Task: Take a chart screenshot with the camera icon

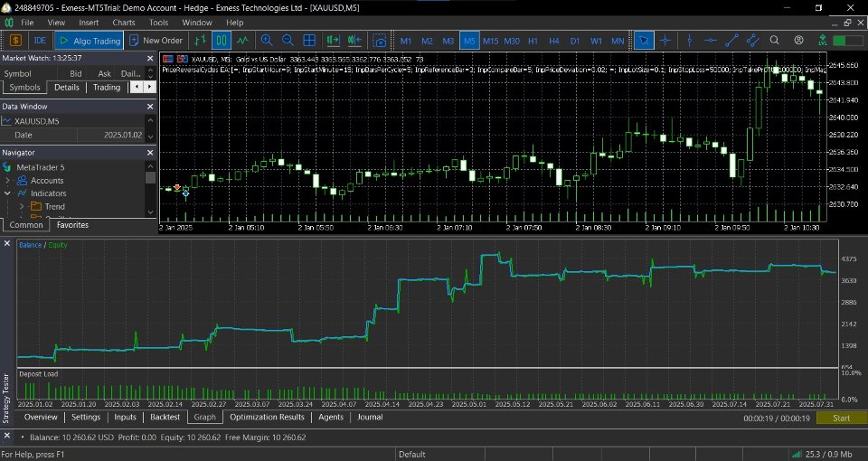Action: click(x=381, y=41)
